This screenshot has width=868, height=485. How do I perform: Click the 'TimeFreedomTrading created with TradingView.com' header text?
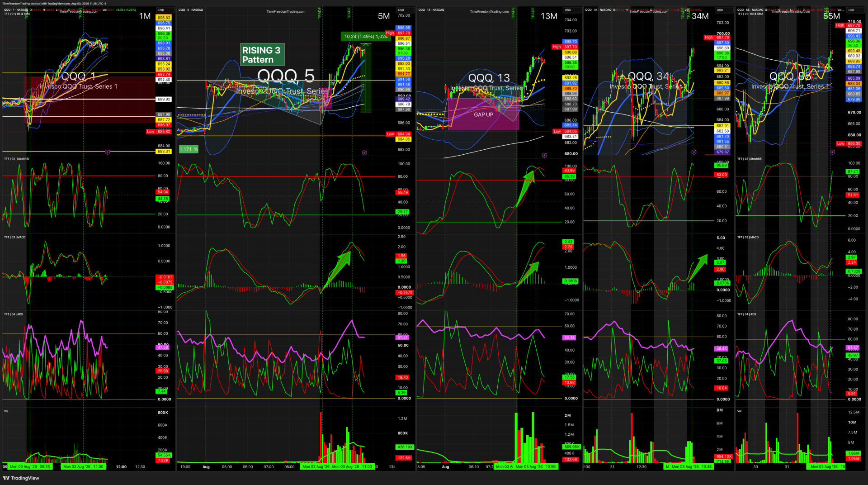click(54, 4)
